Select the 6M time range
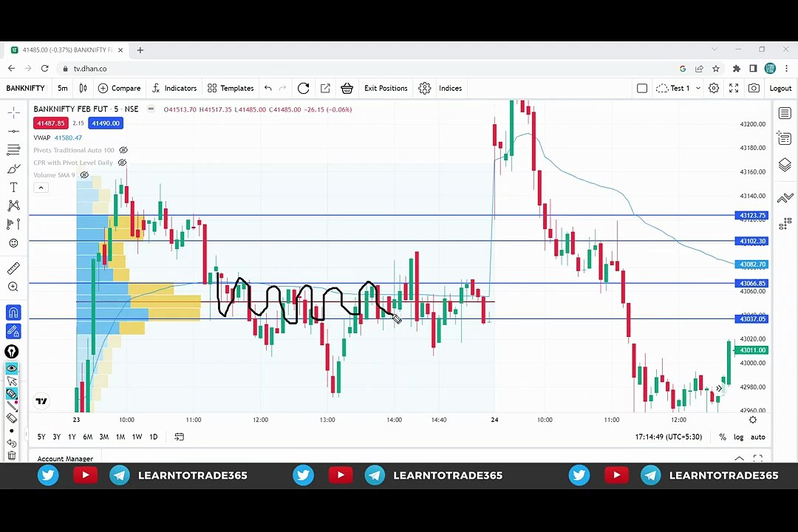The height and width of the screenshot is (532, 798). click(87, 437)
